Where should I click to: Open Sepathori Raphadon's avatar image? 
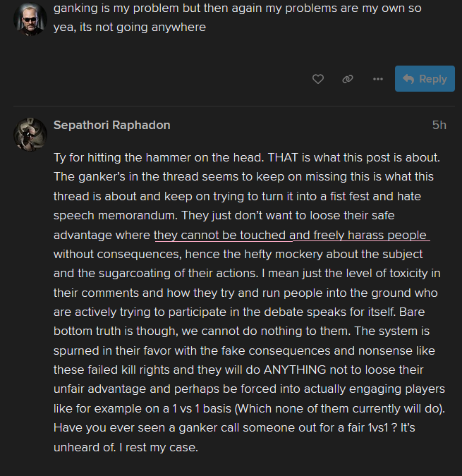[30, 132]
